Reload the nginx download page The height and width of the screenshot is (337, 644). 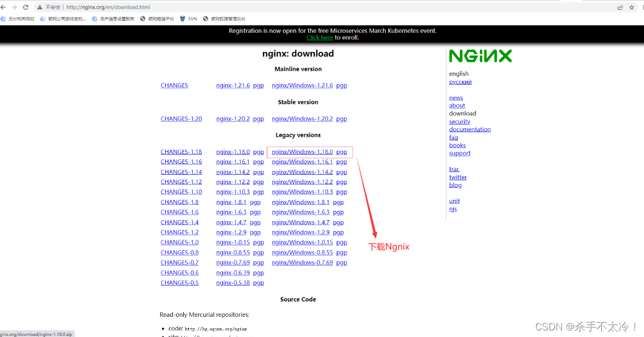point(26,8)
